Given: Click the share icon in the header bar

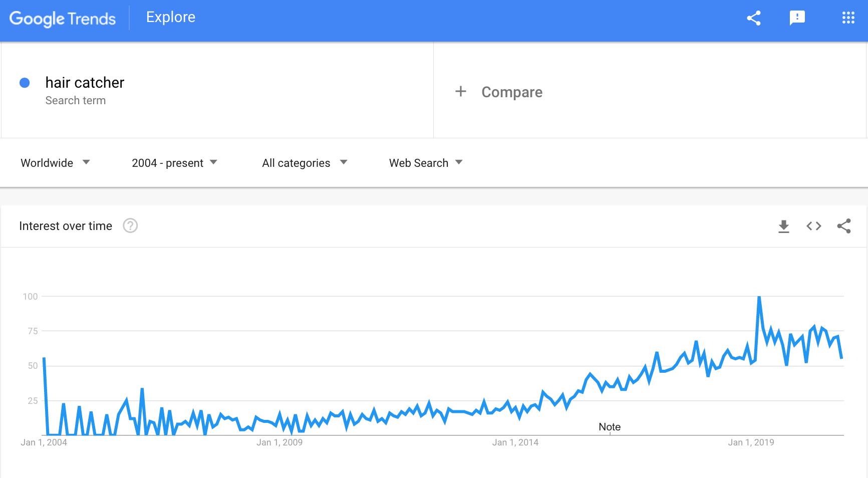Looking at the screenshot, I should click(x=754, y=18).
